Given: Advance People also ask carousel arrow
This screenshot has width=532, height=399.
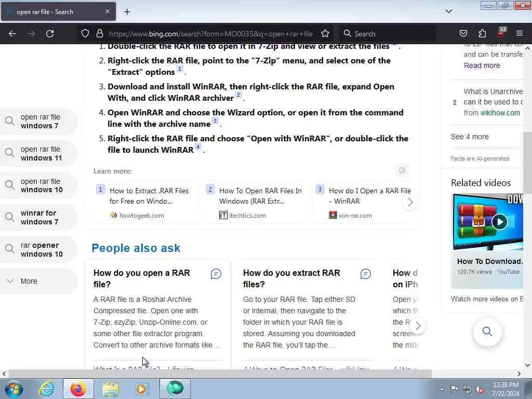Looking at the screenshot, I should coord(418,326).
